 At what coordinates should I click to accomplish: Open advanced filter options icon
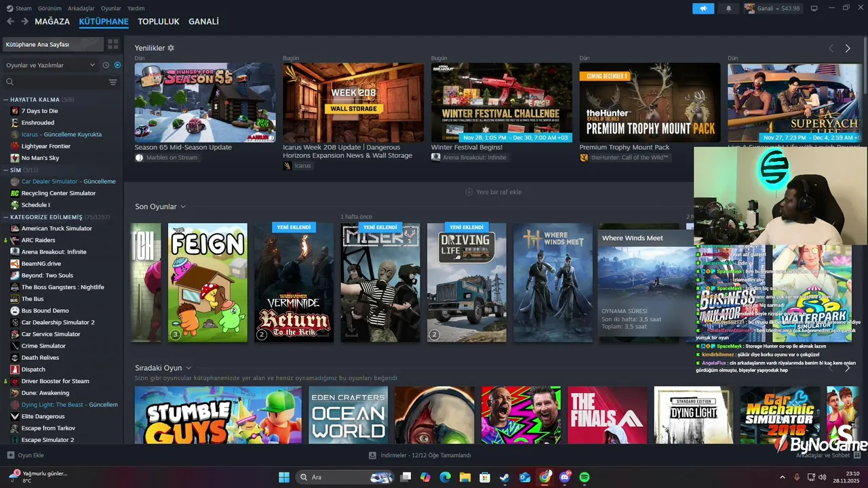tap(113, 82)
